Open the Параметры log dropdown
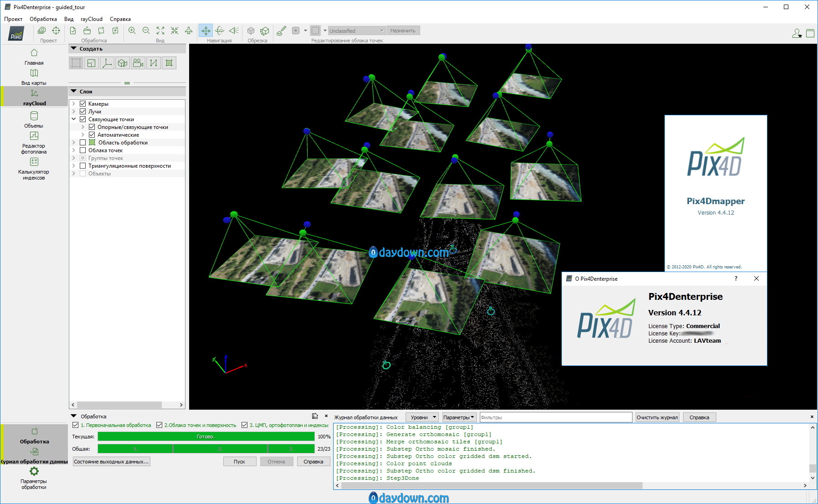 pyautogui.click(x=459, y=417)
